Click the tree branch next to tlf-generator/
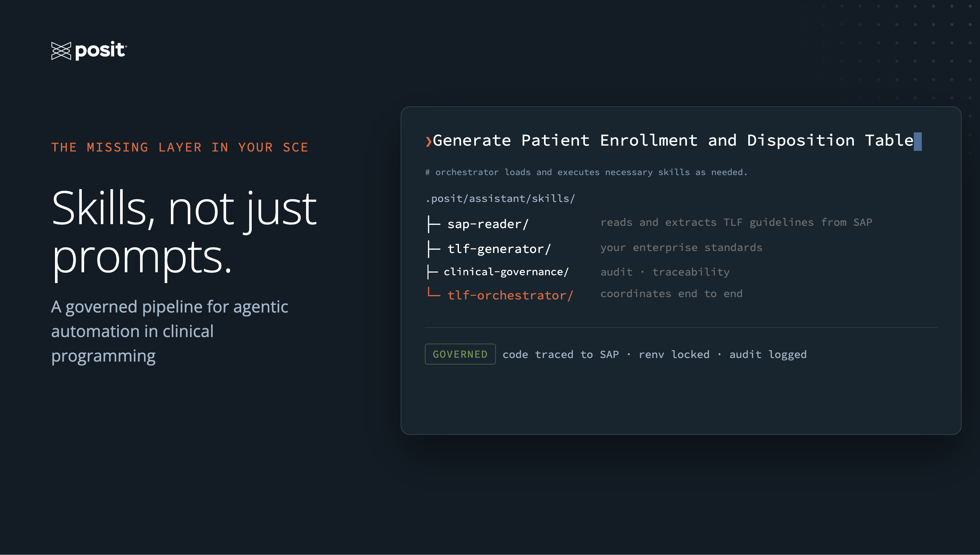Image resolution: width=980 pixels, height=555 pixels. [433, 249]
